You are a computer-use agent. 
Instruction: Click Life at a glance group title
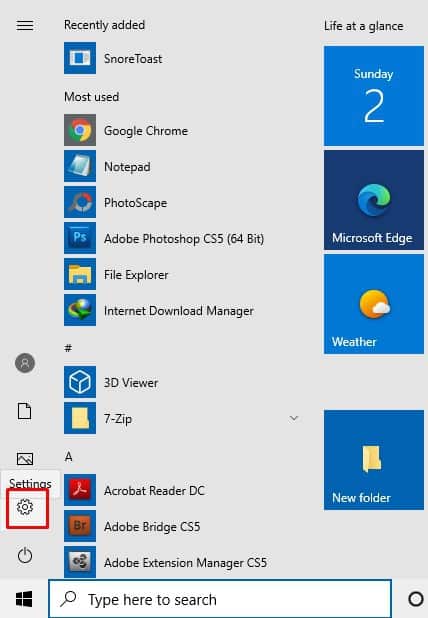point(363,26)
